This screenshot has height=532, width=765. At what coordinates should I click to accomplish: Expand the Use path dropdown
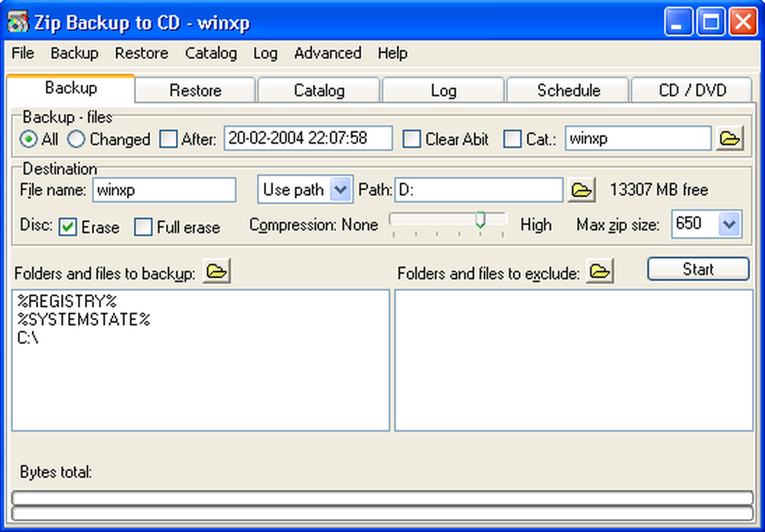coord(340,190)
